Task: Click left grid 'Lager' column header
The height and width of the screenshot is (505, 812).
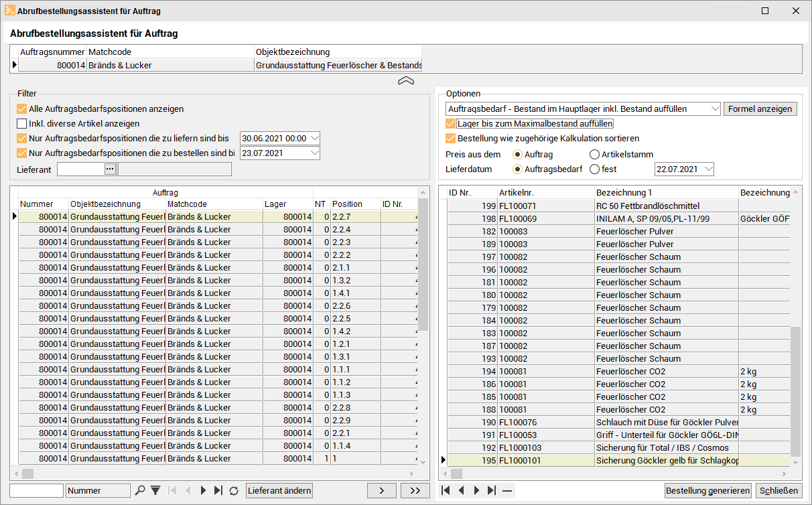Action: click(x=287, y=204)
